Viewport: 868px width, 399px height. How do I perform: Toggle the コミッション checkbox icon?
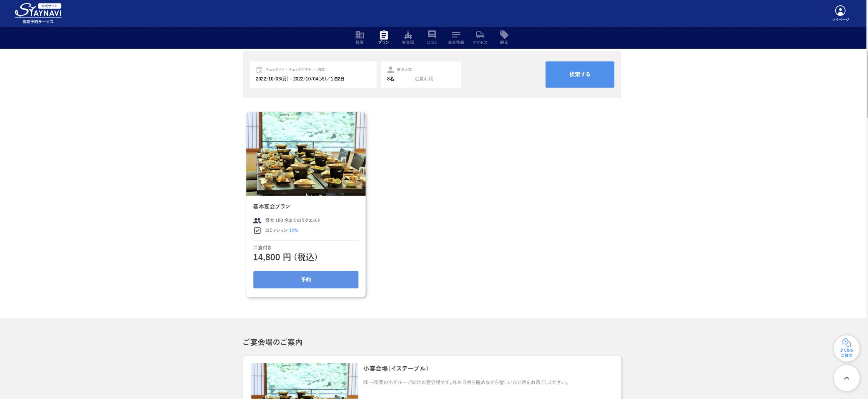pos(257,230)
